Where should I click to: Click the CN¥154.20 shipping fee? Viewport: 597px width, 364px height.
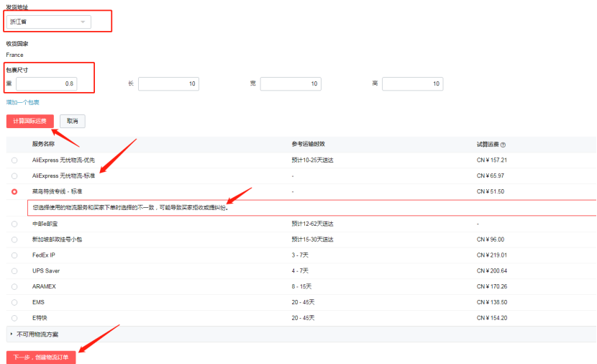point(492,318)
